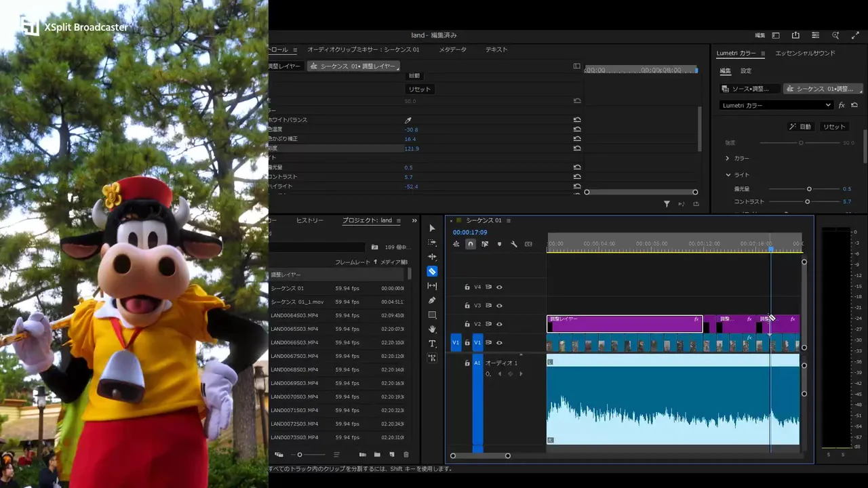Toggle Snap in timeline (magnet icon)
The height and width of the screenshot is (488, 868).
[x=471, y=244]
